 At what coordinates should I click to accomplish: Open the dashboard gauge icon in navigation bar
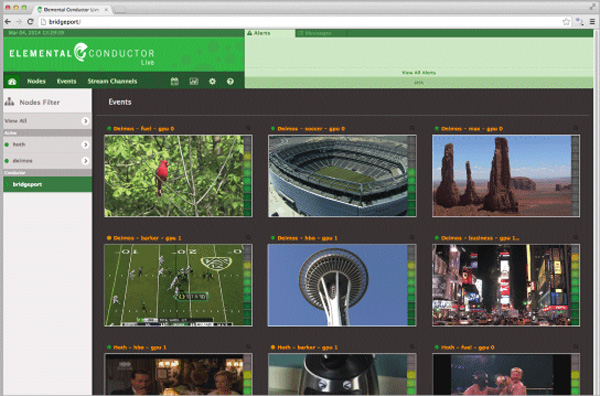[x=12, y=81]
